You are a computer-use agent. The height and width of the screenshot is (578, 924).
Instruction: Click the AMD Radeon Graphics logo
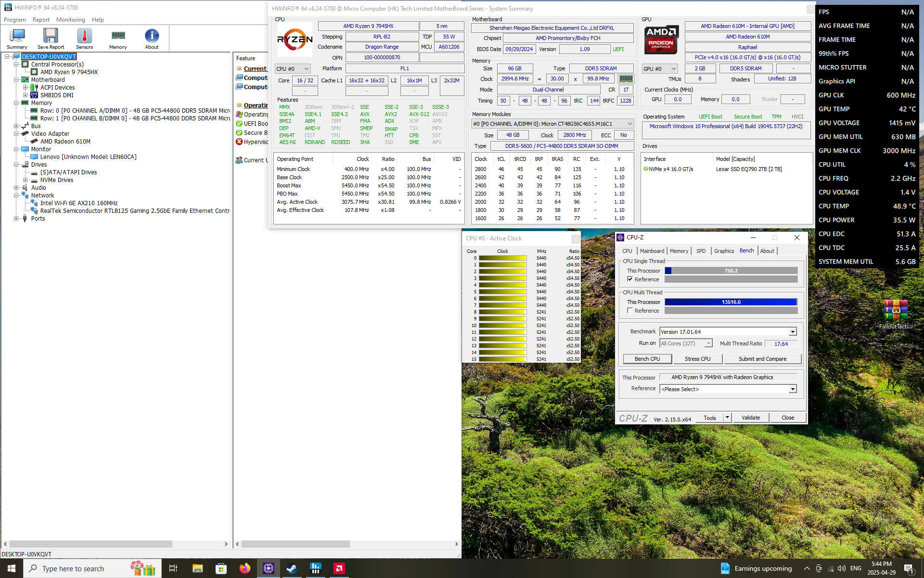pos(661,39)
